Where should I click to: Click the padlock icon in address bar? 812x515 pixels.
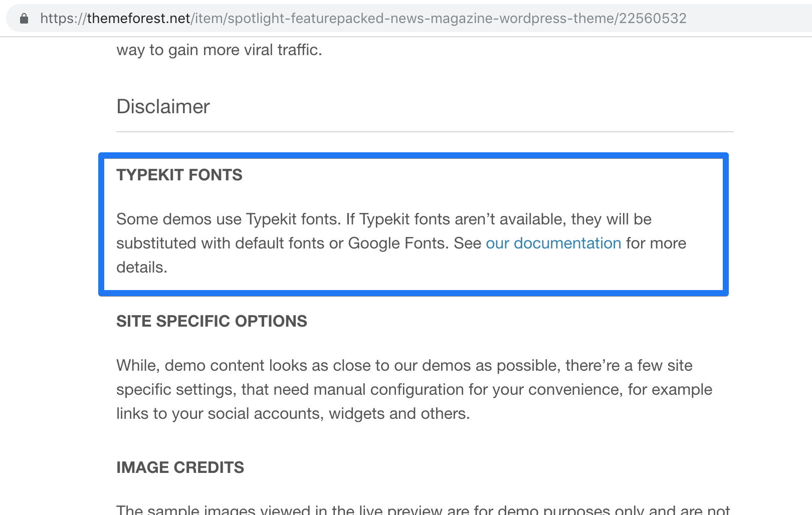point(24,19)
